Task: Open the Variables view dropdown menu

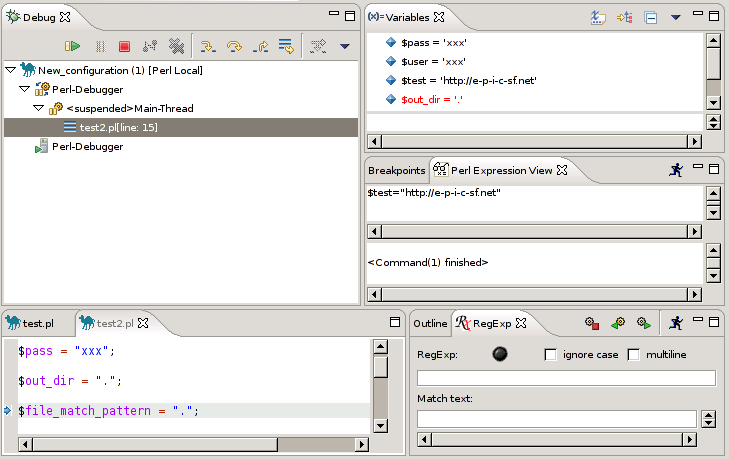Action: (x=676, y=18)
